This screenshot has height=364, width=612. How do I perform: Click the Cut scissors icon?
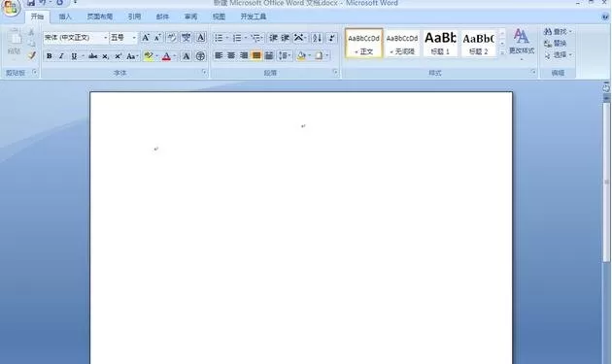pyautogui.click(x=31, y=32)
